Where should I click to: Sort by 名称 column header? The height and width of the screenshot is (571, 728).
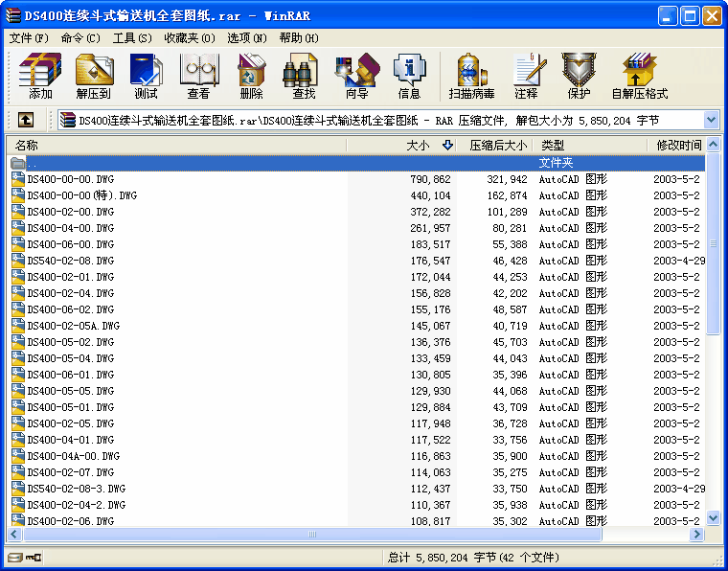tap(172, 145)
